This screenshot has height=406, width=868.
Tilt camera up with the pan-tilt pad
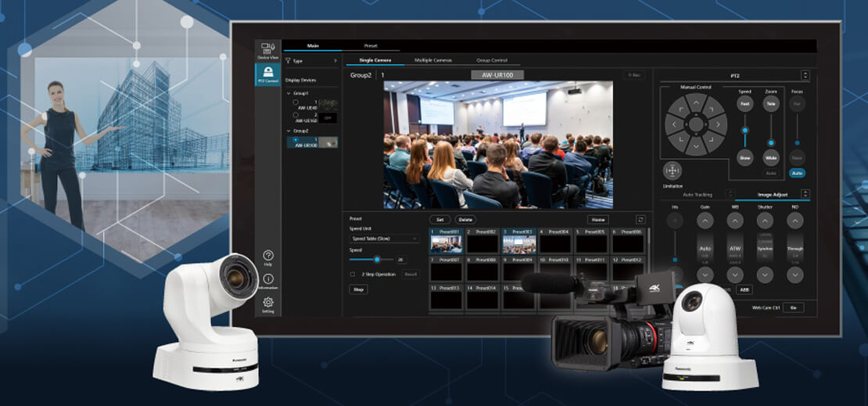[696, 102]
